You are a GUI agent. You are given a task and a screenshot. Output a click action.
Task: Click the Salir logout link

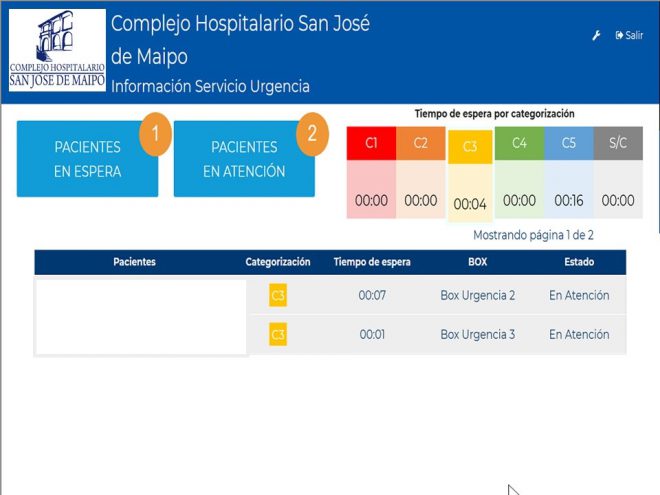(x=629, y=35)
